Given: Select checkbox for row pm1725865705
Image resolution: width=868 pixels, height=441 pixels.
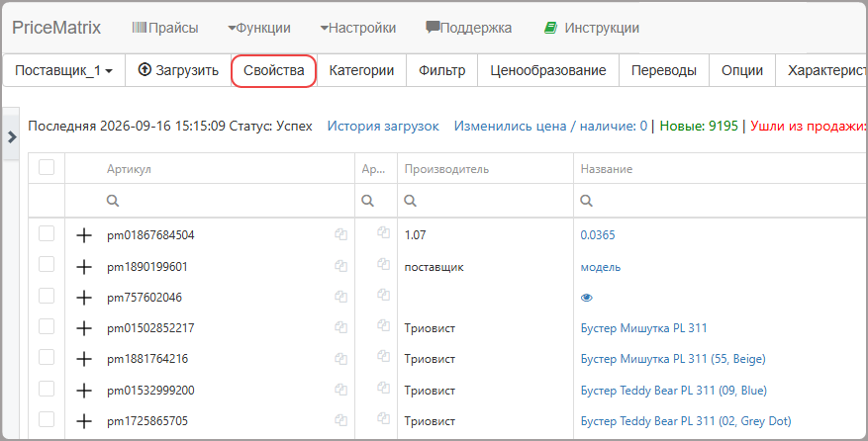Looking at the screenshot, I should [x=47, y=419].
